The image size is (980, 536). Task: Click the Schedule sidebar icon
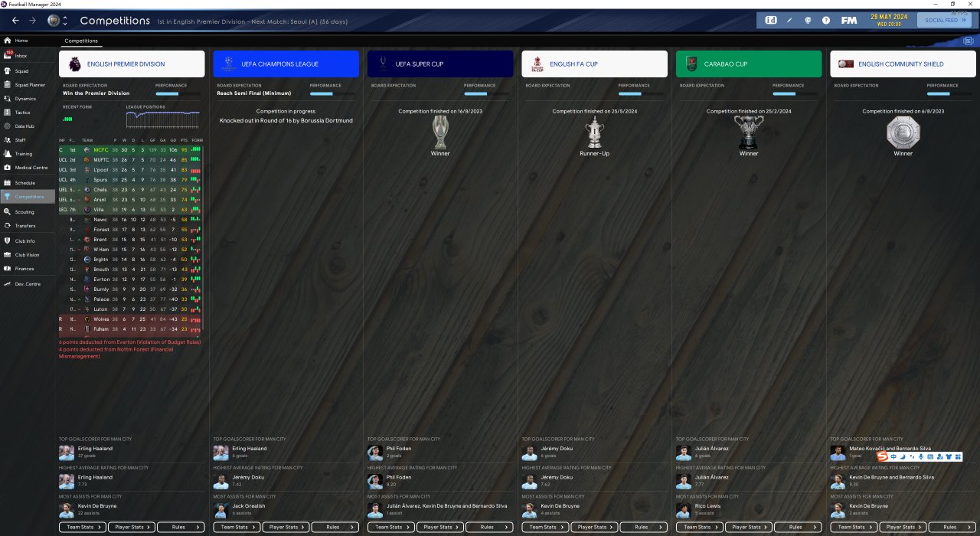point(8,183)
